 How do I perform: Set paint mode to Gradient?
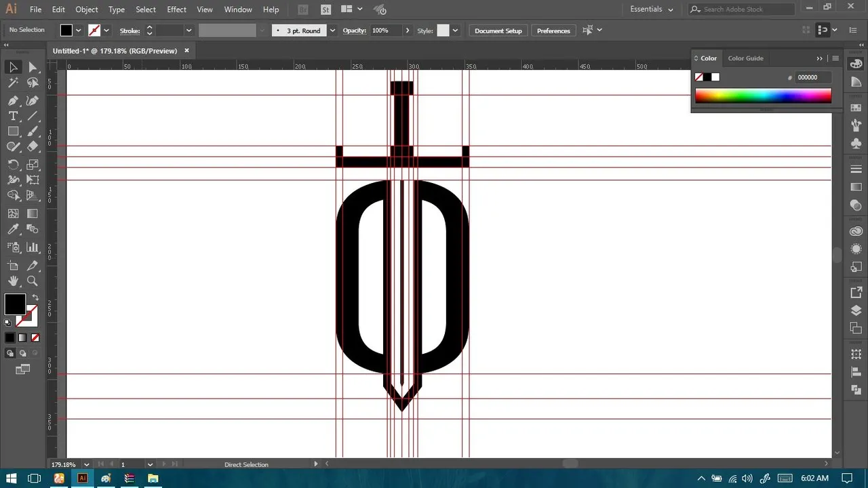tap(22, 338)
